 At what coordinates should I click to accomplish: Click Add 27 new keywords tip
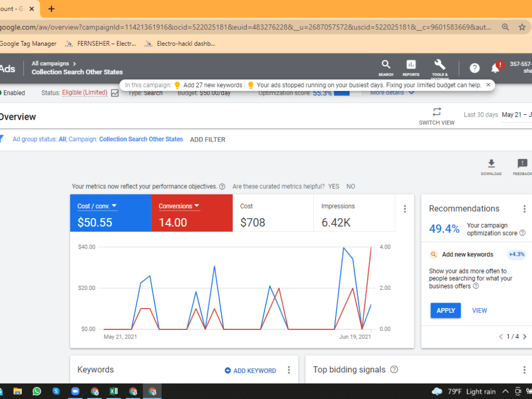pyautogui.click(x=209, y=85)
